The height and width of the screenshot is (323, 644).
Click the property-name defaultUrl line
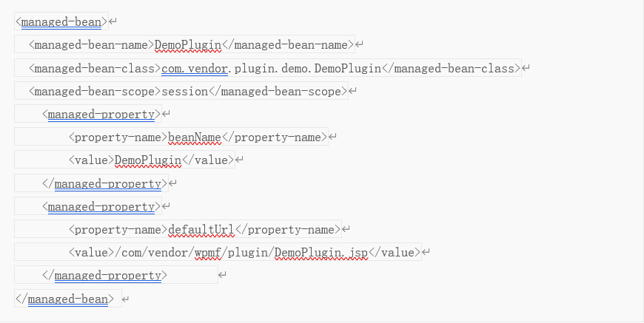coord(178,228)
